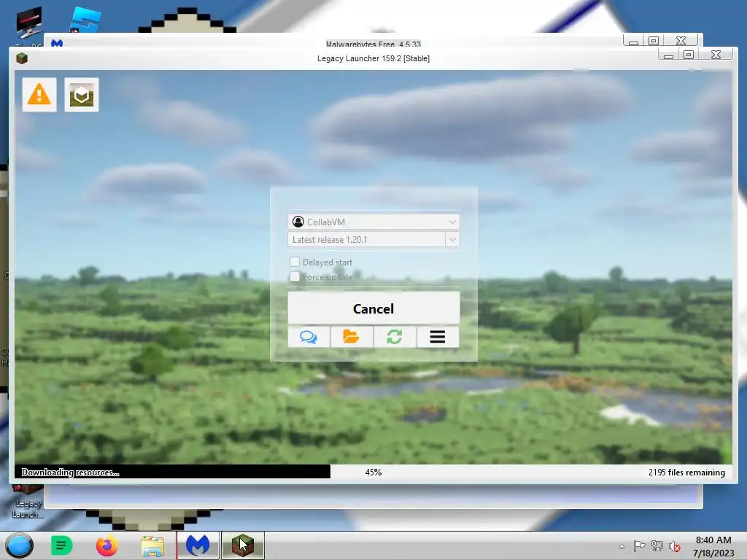Open the green chat app in taskbar
The height and width of the screenshot is (560, 747).
click(61, 545)
